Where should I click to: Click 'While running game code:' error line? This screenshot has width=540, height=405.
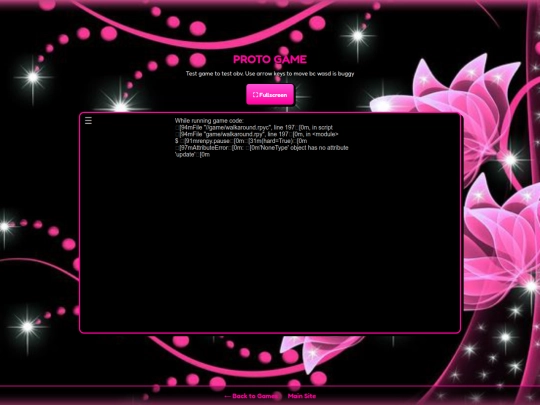tap(209, 121)
